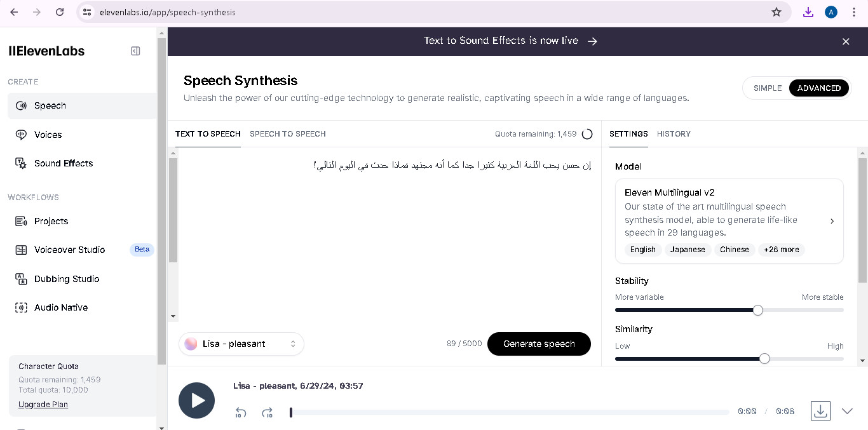Dismiss the Sound Effects announcement banner
This screenshot has height=430, width=868.
pyautogui.click(x=846, y=41)
